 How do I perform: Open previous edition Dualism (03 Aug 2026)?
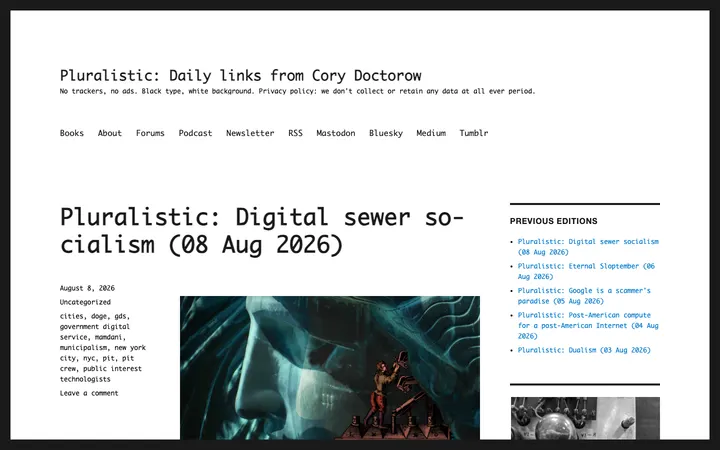pyautogui.click(x=584, y=350)
